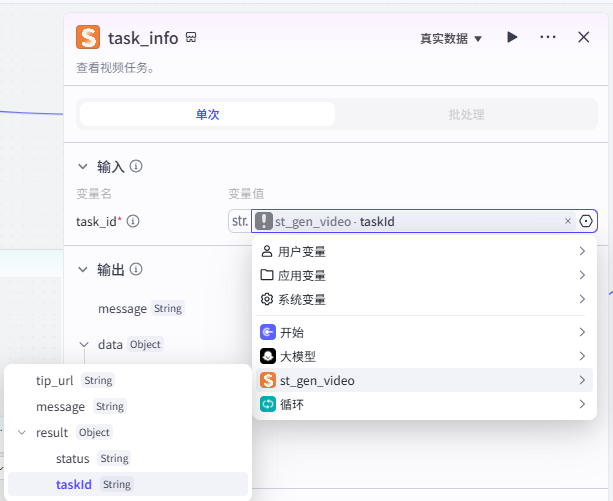Open the 真实数据 dropdown
The image size is (613, 501).
coord(450,38)
